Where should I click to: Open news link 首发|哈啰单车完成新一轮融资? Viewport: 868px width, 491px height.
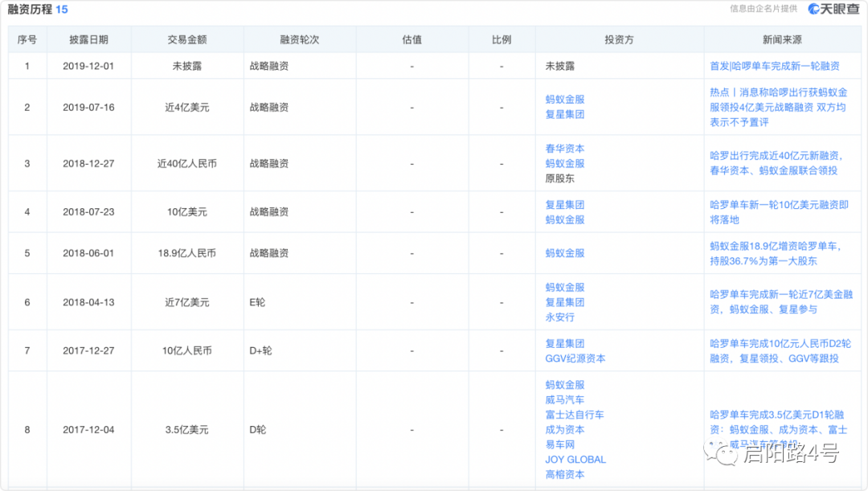[774, 66]
